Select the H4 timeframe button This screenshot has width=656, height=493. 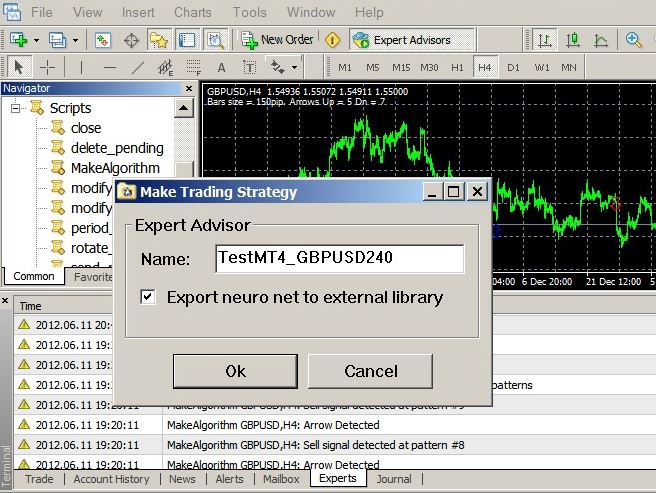coord(485,67)
